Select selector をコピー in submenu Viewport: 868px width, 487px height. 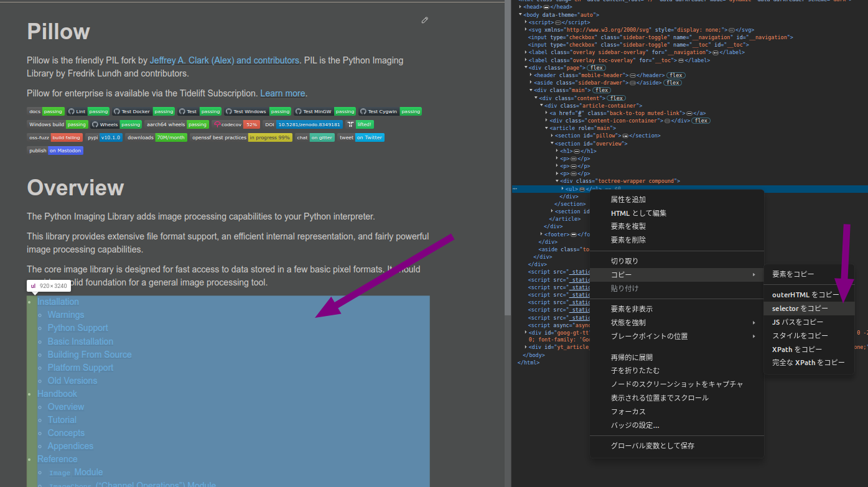coord(809,308)
